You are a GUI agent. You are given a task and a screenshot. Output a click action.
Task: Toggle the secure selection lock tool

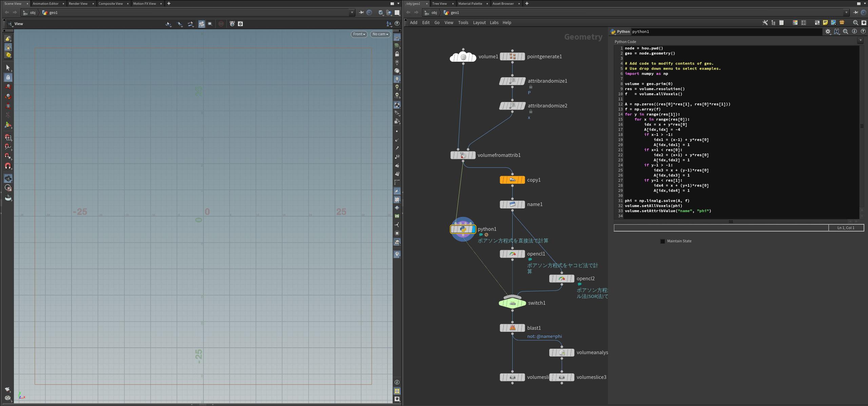tap(8, 77)
